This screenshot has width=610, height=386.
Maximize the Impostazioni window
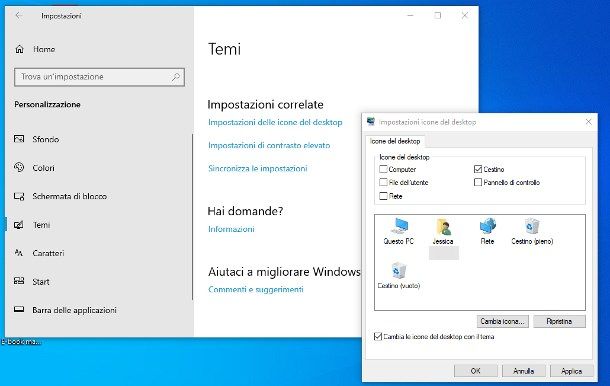coord(438,16)
